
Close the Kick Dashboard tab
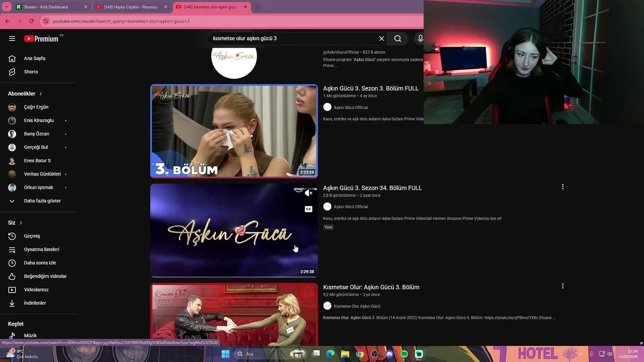(86, 7)
